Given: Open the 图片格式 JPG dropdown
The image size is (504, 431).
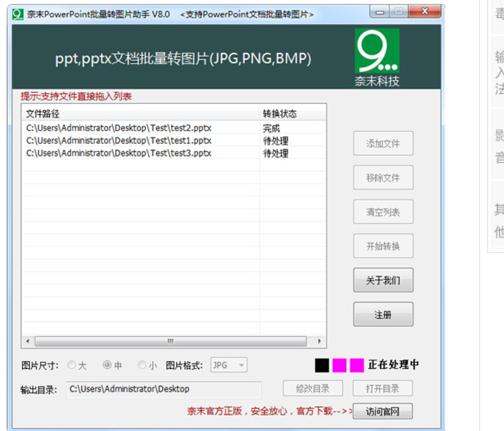Looking at the screenshot, I should pyautogui.click(x=228, y=365).
